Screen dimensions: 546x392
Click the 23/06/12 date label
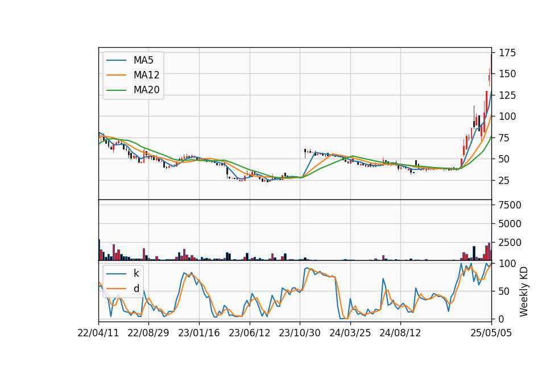click(249, 333)
